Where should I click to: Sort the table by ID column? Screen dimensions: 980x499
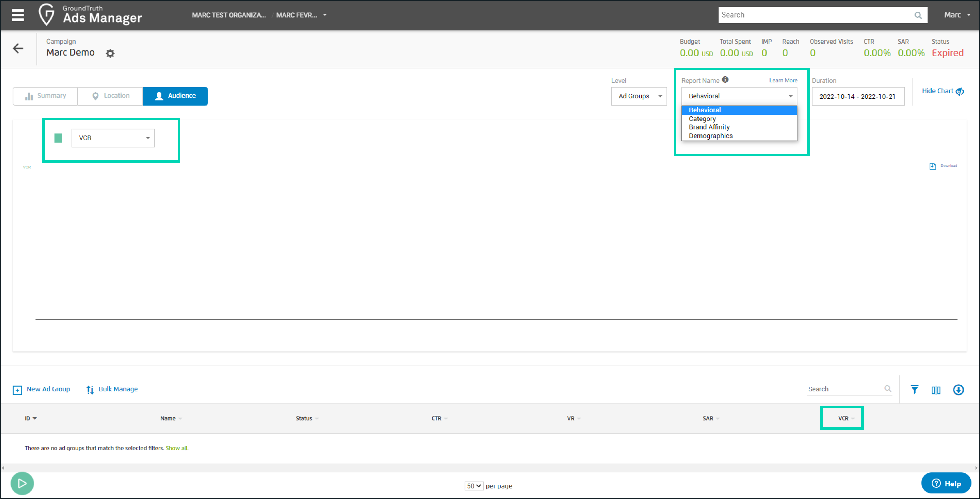[31, 418]
